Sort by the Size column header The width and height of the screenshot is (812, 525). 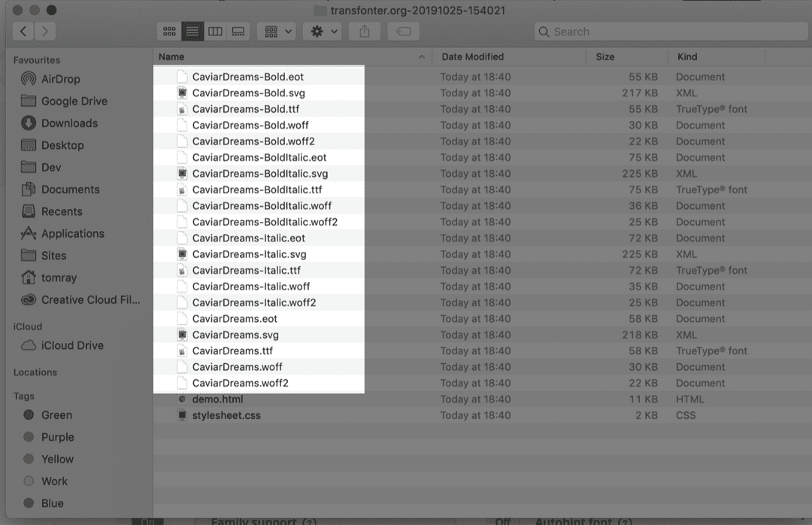pyautogui.click(x=604, y=56)
